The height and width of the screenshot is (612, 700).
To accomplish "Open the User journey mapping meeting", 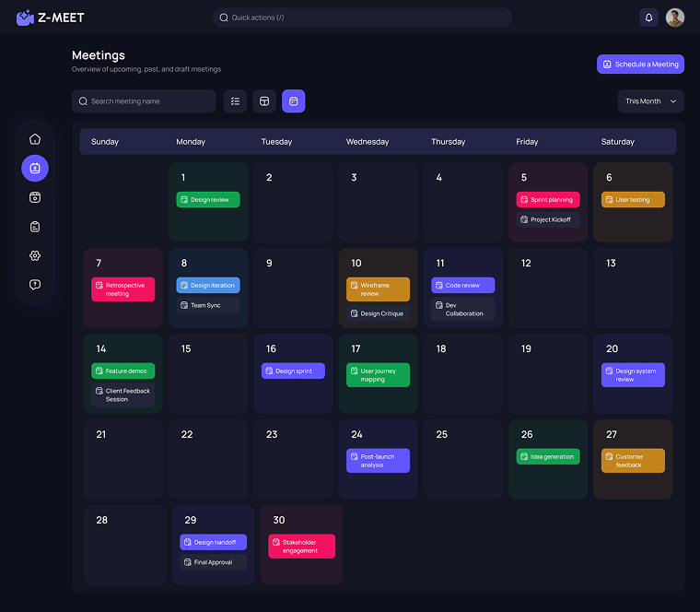I will 379,375.
